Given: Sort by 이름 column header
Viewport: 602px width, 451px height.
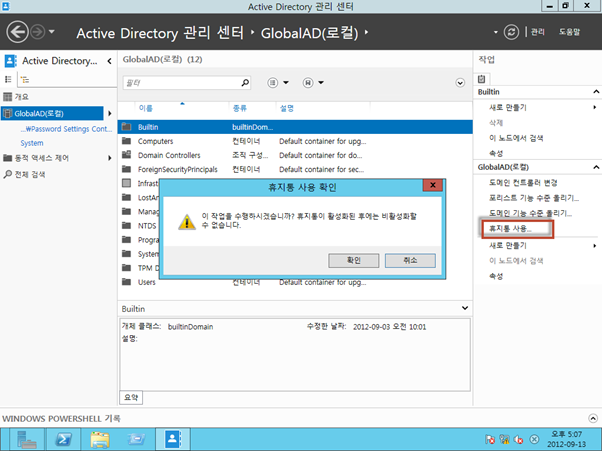Looking at the screenshot, I should point(146,109).
